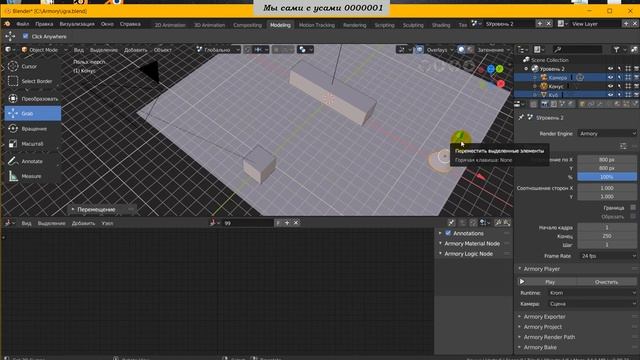This screenshot has height=360, width=640.
Task: Unlink node tree 99 with X
Action: tap(296, 223)
